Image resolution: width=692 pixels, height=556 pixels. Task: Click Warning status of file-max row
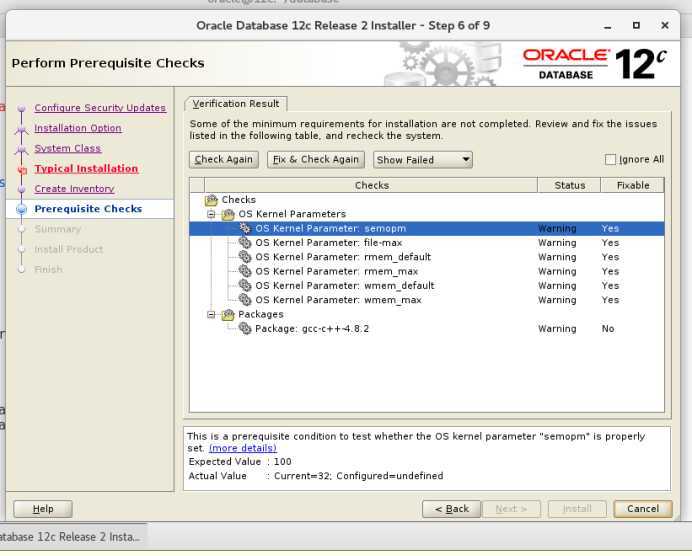pos(557,243)
